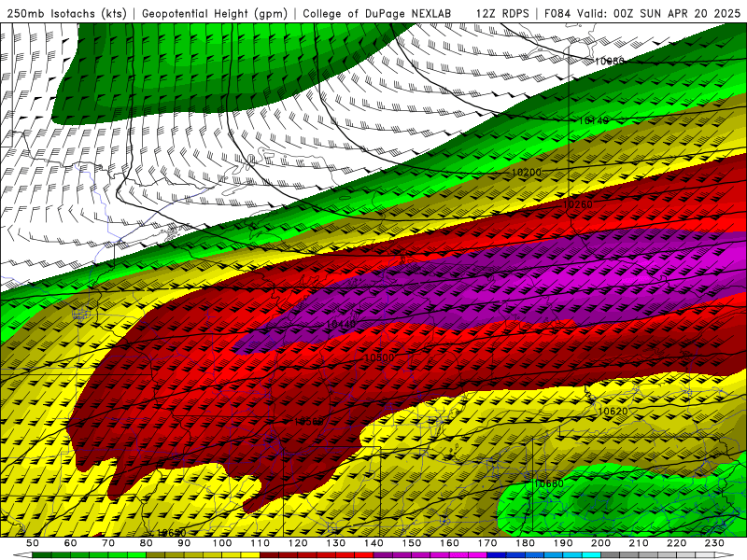Click the 190 tick label on color scale
This screenshot has width=747, height=560.
563,543
